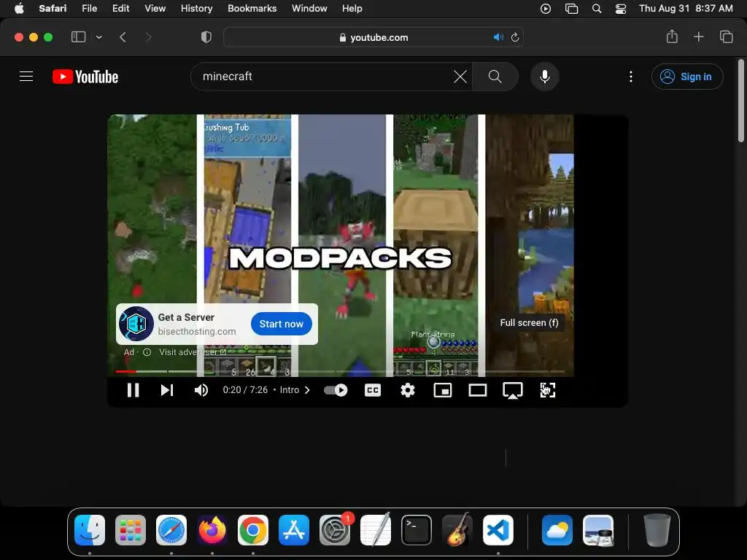Open the YouTube guide hamburger menu
This screenshot has height=560, width=747.
point(26,76)
